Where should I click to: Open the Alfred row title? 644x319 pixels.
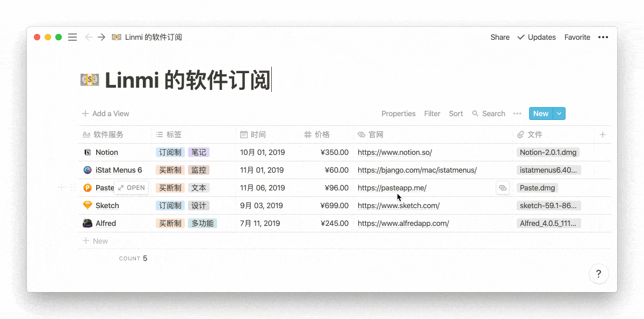point(106,223)
